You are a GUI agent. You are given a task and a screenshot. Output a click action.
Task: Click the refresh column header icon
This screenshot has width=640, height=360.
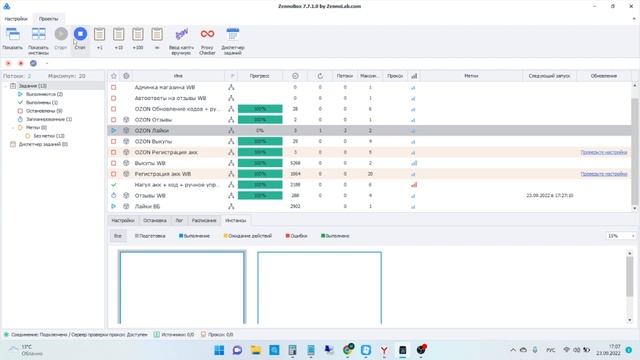click(320, 76)
